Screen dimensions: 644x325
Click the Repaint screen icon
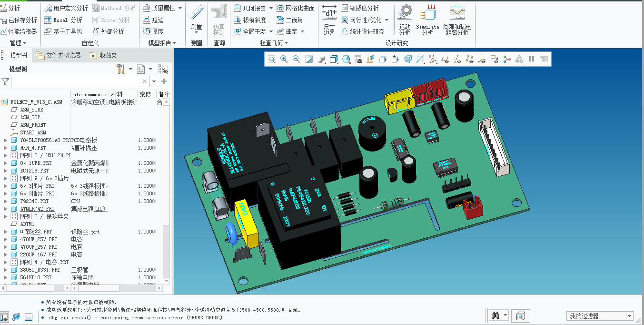click(309, 59)
